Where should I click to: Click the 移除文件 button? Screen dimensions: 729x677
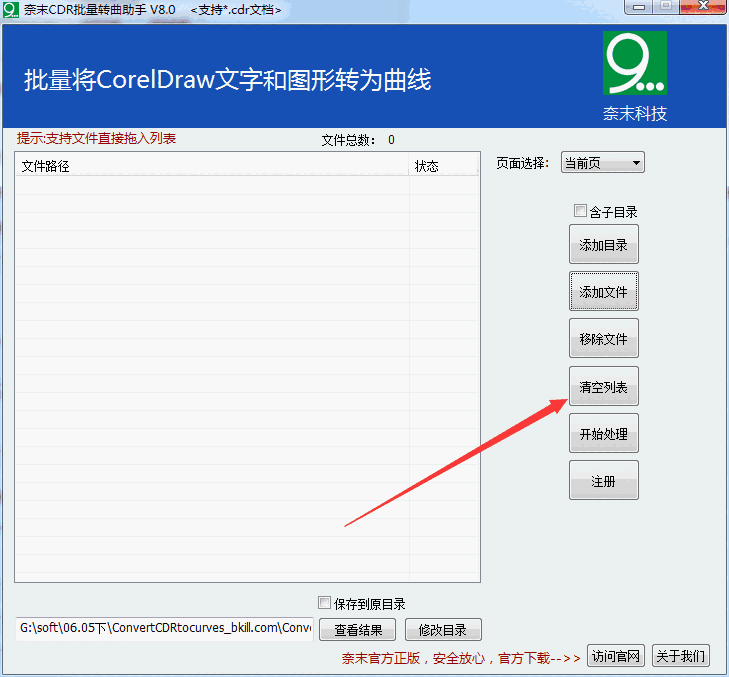pos(603,338)
